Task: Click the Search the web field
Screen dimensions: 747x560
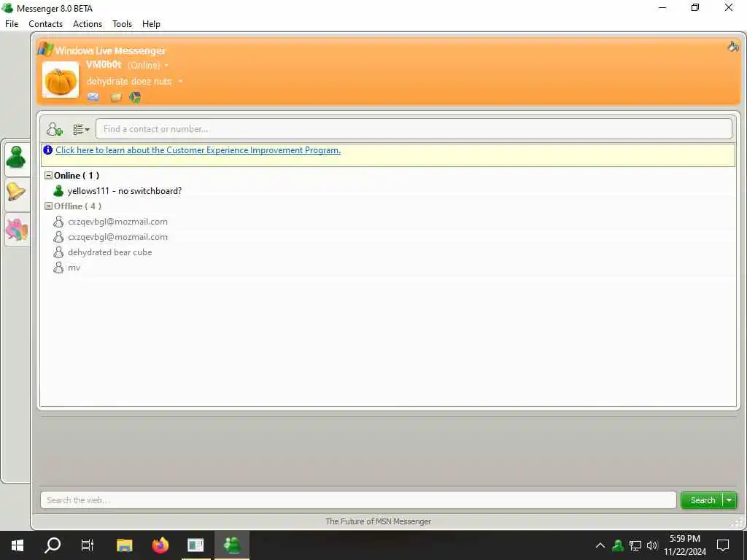Action: pyautogui.click(x=358, y=500)
